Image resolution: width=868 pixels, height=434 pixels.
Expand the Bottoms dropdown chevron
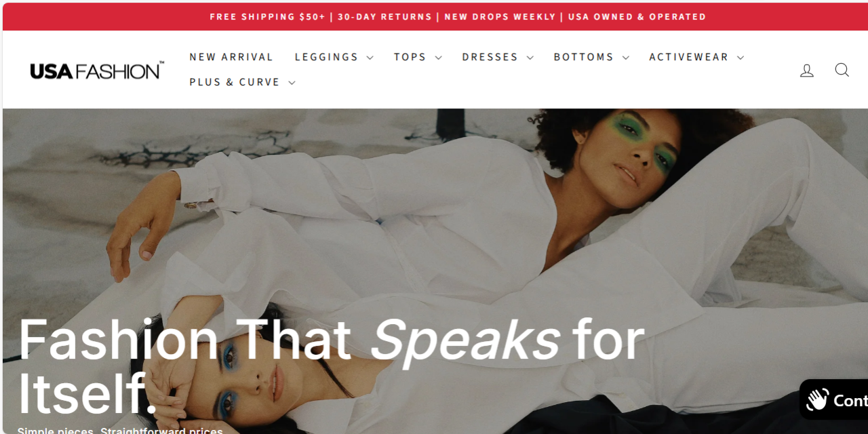(x=625, y=58)
